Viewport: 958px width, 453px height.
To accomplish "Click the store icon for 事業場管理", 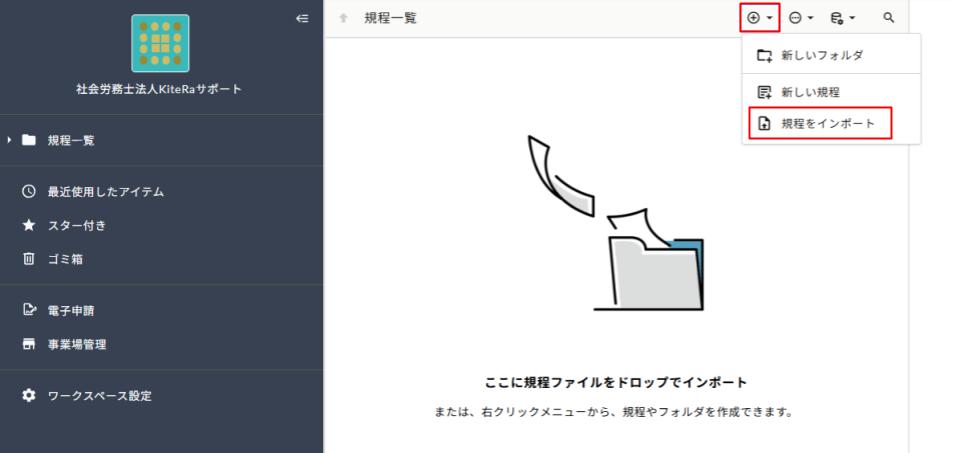I will click(29, 344).
